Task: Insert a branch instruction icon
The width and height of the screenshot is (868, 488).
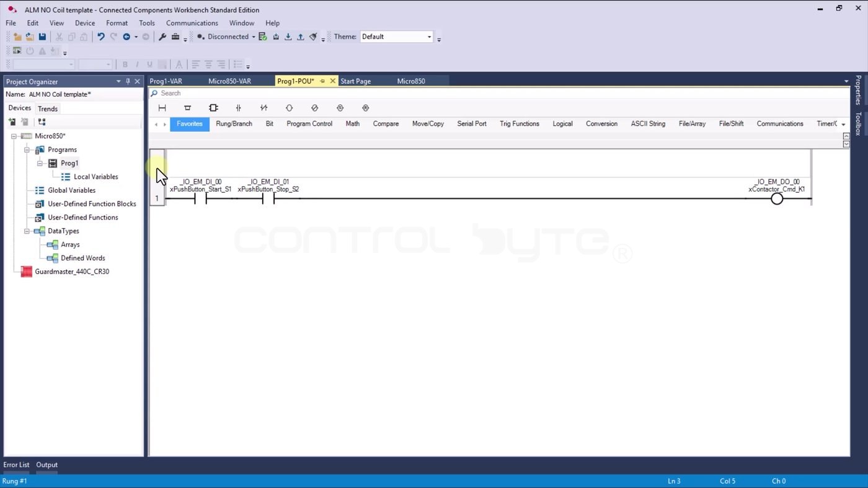Action: point(188,108)
